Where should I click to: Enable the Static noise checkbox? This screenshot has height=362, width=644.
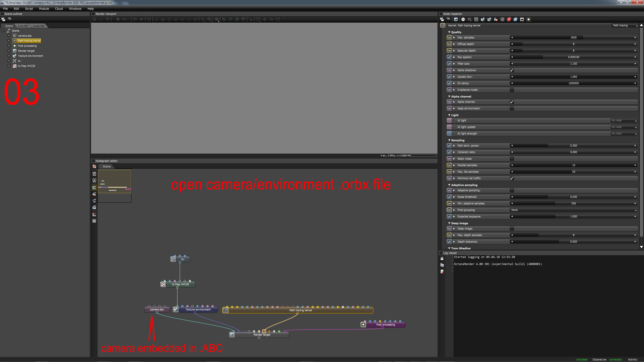click(512, 159)
